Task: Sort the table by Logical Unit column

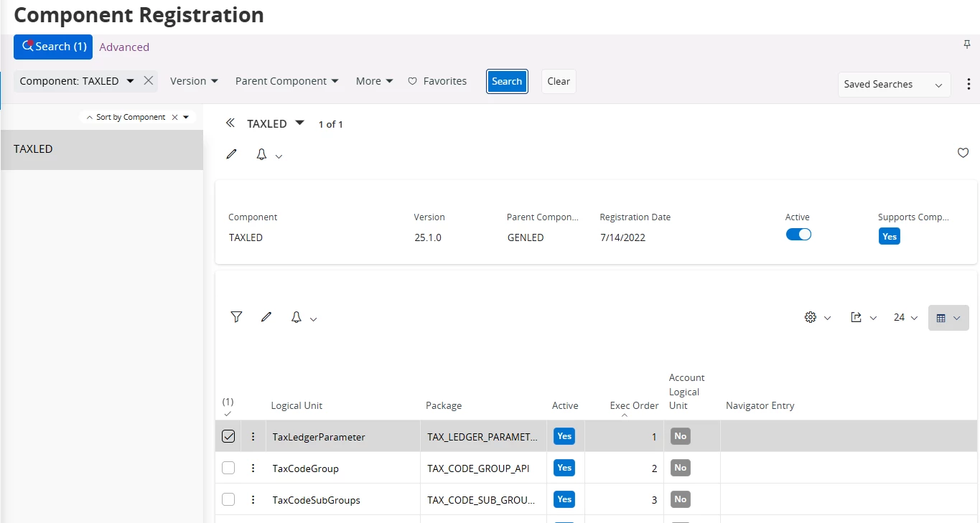Action: point(297,405)
